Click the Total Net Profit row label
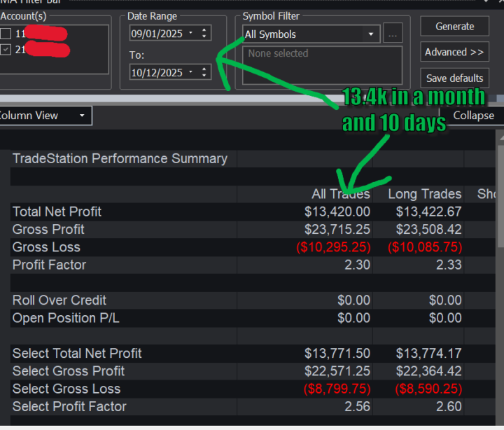504x430 pixels. [x=57, y=211]
